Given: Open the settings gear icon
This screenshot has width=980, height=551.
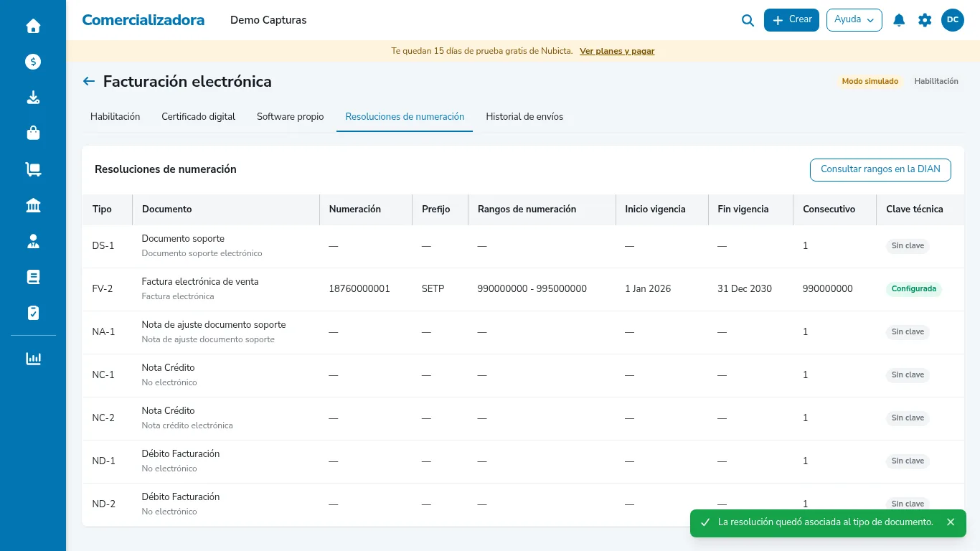Looking at the screenshot, I should coord(925,20).
